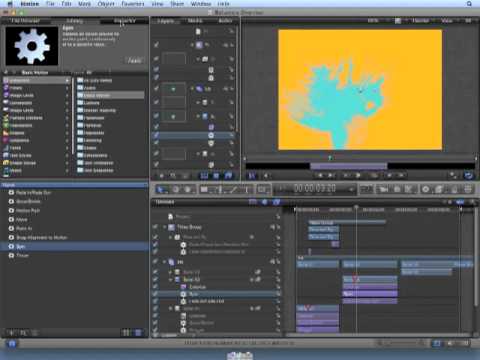The width and height of the screenshot is (480, 360).
Task: Pick the pan/zoom hand tool
Action: pos(189,189)
